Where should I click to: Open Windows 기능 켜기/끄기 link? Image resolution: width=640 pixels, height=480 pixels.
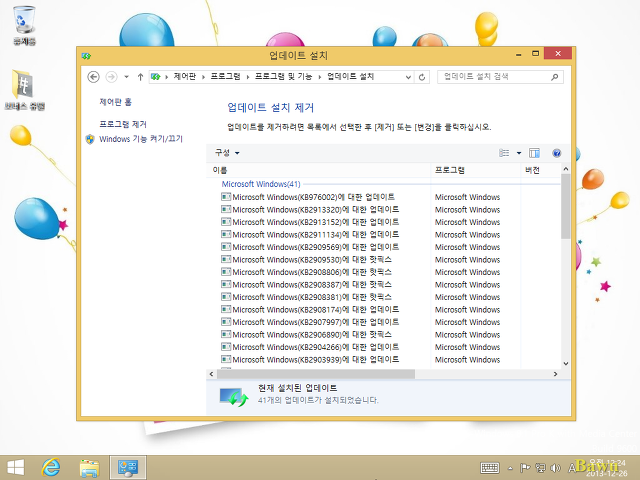point(141,139)
